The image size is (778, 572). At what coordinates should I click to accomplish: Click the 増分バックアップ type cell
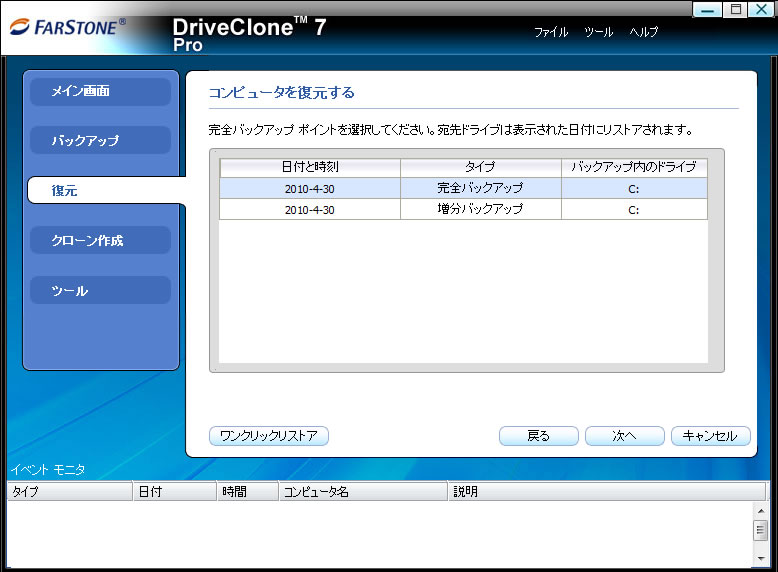480,209
